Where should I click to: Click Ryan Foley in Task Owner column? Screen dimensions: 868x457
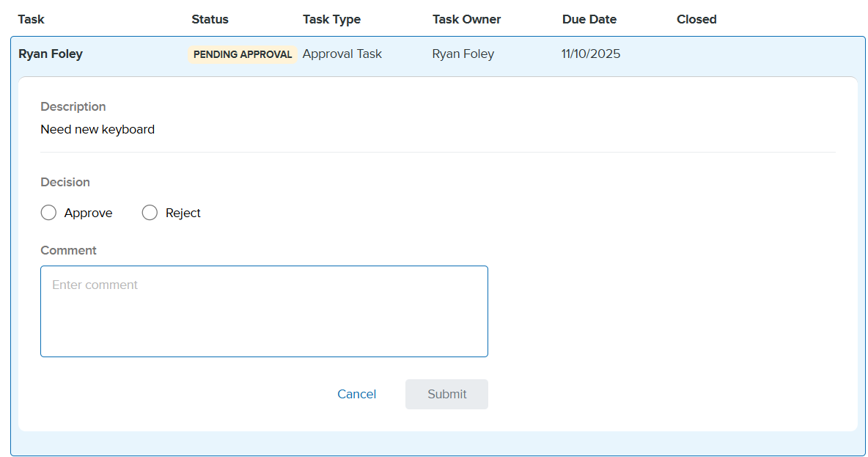point(463,54)
